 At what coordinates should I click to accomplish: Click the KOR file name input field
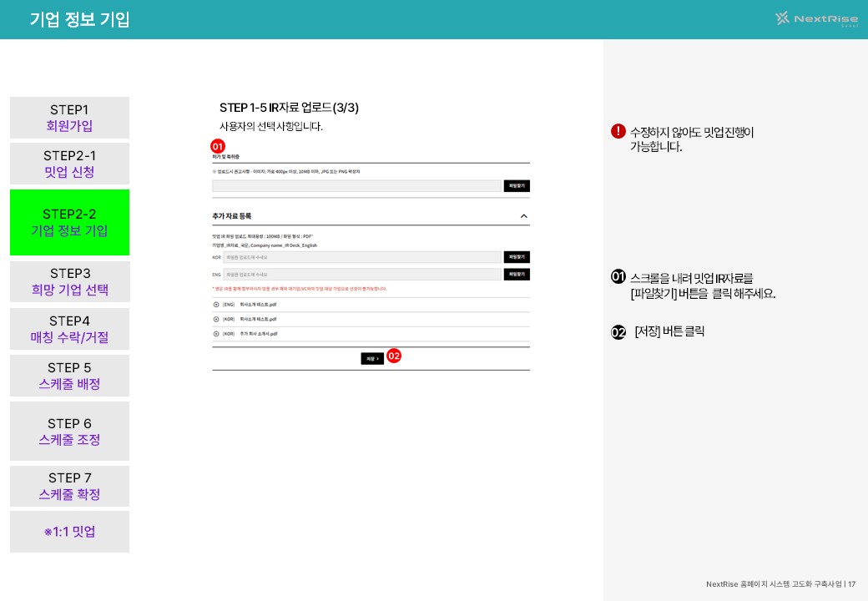pyautogui.click(x=362, y=257)
